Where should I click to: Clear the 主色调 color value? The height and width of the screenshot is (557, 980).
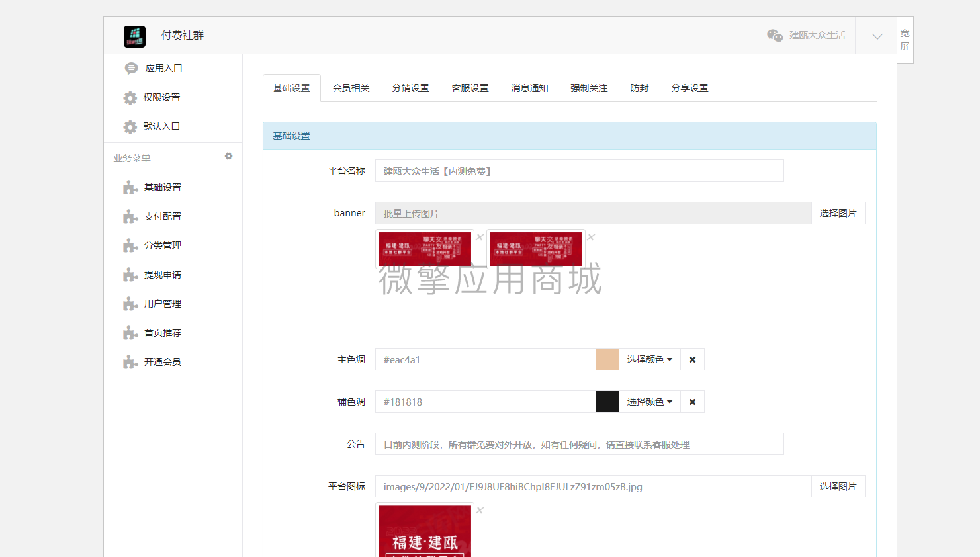click(x=693, y=359)
